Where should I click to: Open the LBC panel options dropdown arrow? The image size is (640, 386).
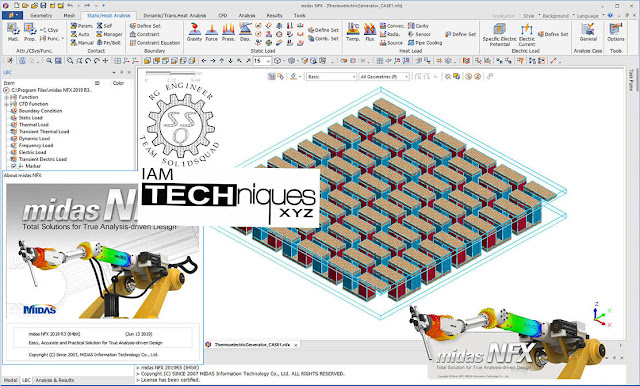pos(114,72)
